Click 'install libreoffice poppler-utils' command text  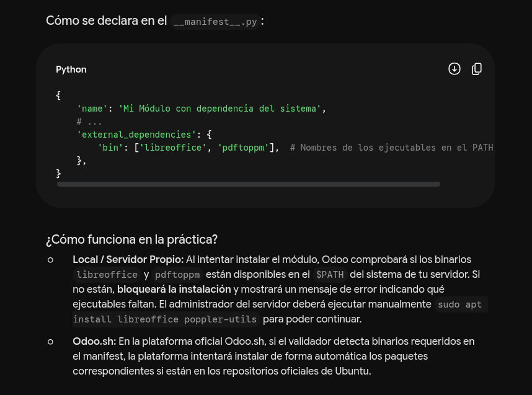165,319
